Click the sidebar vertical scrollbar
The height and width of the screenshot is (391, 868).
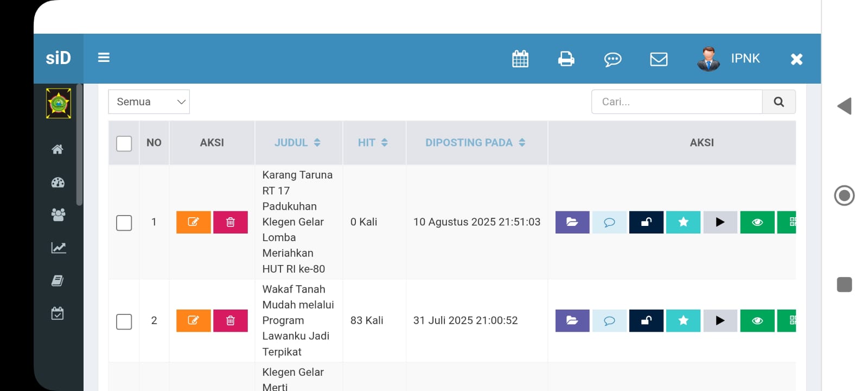point(80,144)
